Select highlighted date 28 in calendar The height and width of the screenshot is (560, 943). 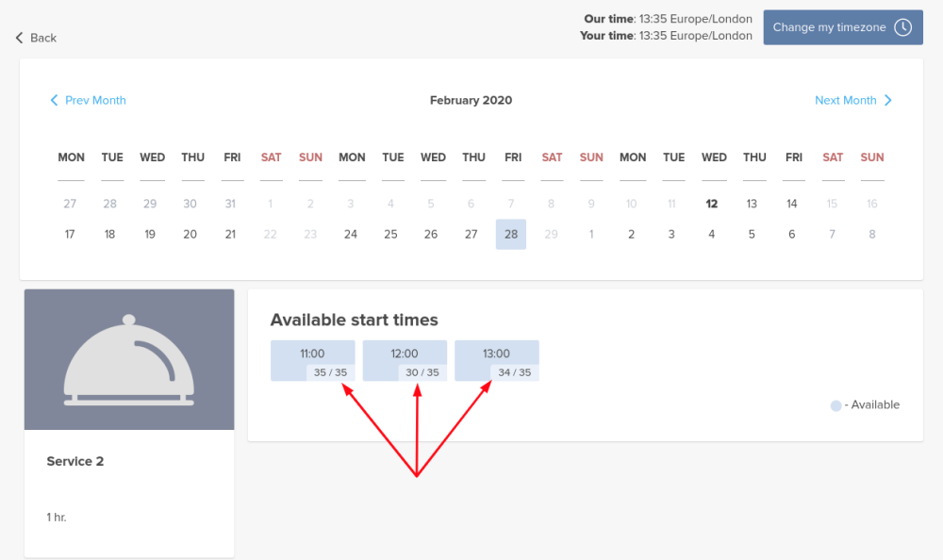click(511, 235)
